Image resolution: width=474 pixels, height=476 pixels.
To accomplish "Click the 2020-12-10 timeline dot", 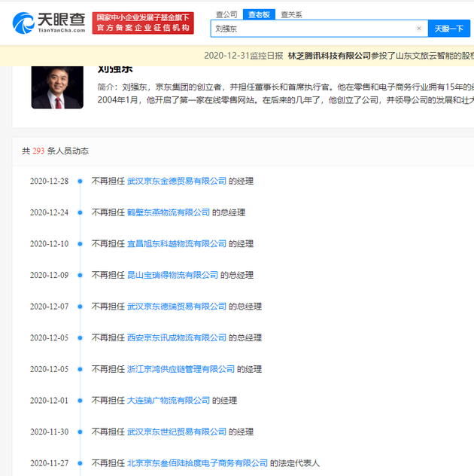I will (80, 244).
